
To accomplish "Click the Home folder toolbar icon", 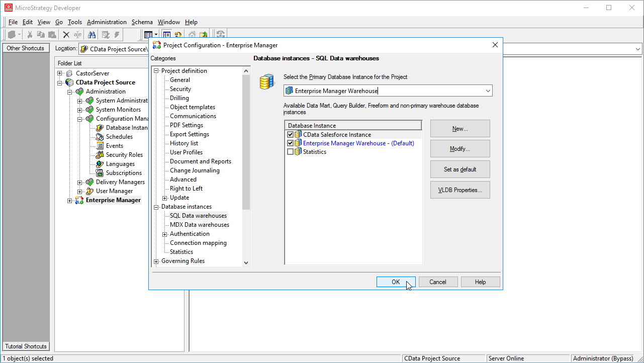I will coord(192,34).
